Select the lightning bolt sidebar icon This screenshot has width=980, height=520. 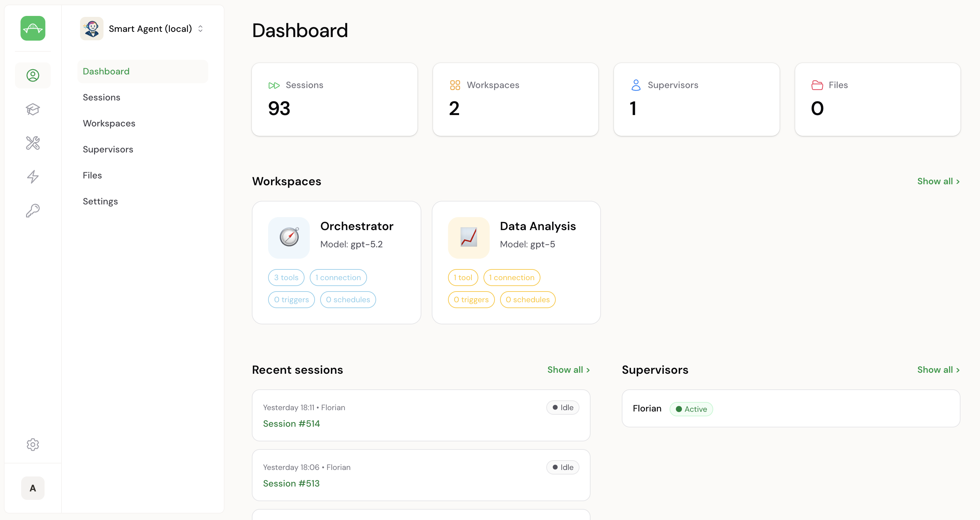tap(33, 176)
